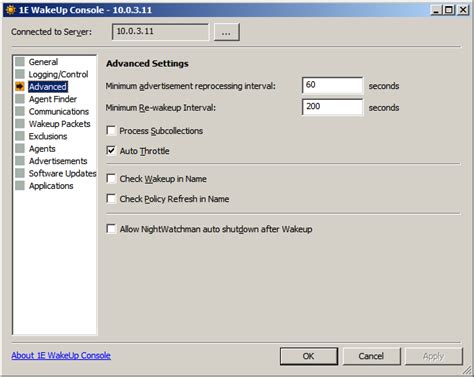Click the icon beside Agents
The width and height of the screenshot is (474, 377).
[20, 148]
